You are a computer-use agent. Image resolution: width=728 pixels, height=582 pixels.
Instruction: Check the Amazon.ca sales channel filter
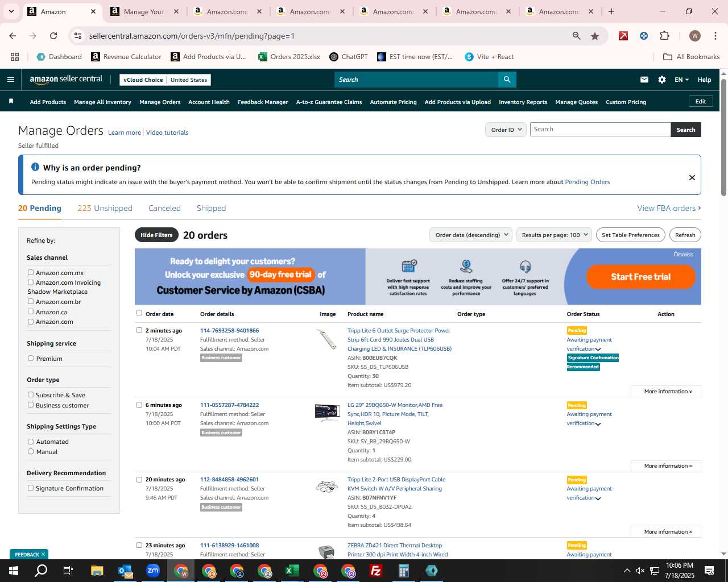coord(31,311)
